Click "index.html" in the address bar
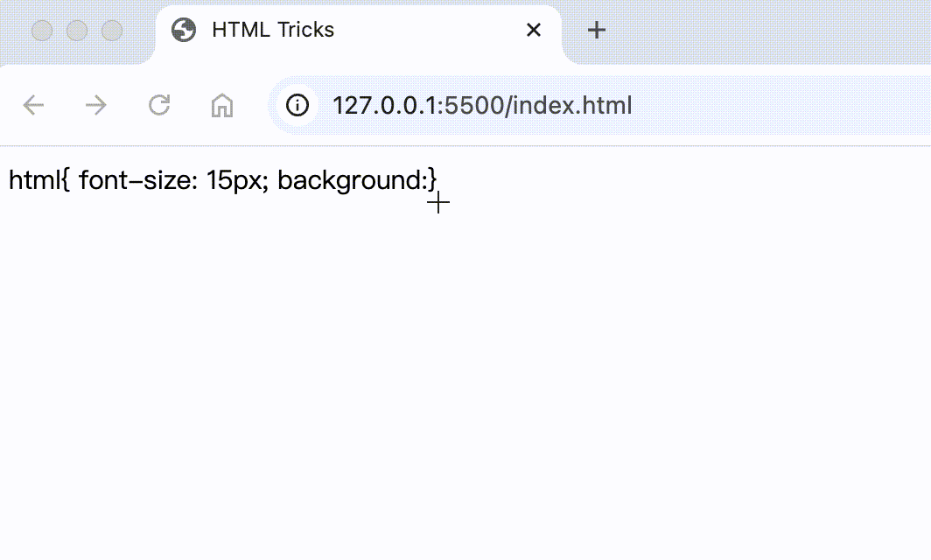 572,106
